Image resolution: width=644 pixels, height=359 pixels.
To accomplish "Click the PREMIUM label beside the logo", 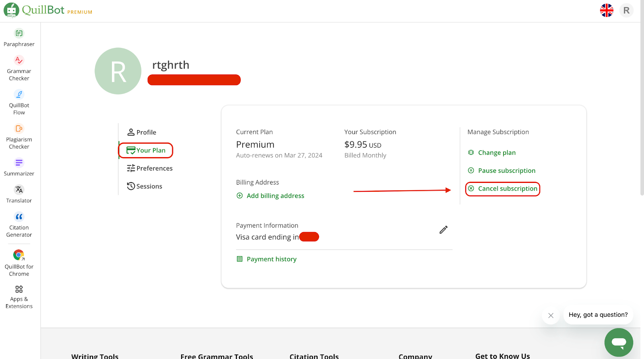I will tap(80, 12).
